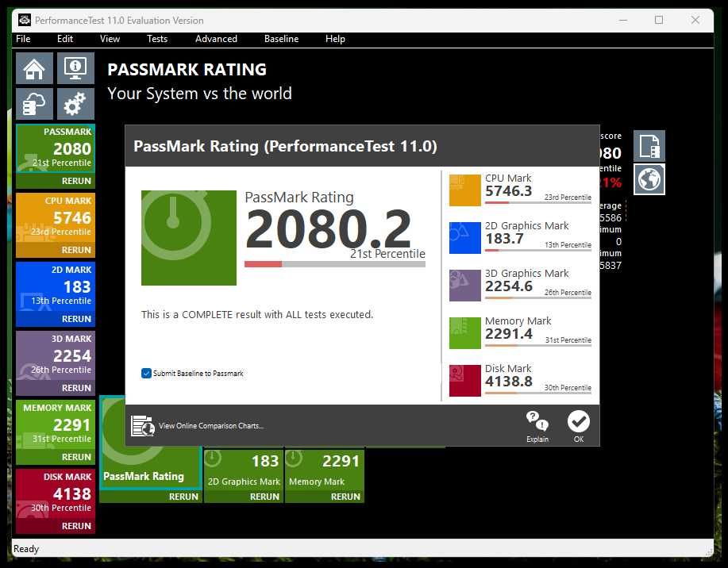Click the online comparison charts icon

click(x=143, y=425)
